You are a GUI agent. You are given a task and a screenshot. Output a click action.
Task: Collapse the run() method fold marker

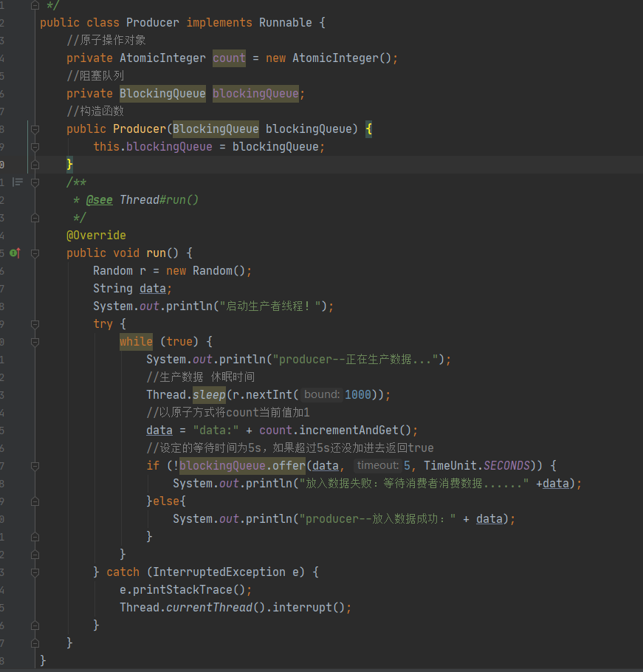tap(35, 253)
